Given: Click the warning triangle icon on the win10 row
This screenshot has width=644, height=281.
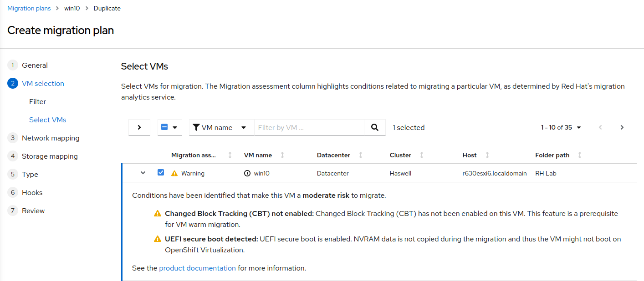Looking at the screenshot, I should tap(175, 173).
